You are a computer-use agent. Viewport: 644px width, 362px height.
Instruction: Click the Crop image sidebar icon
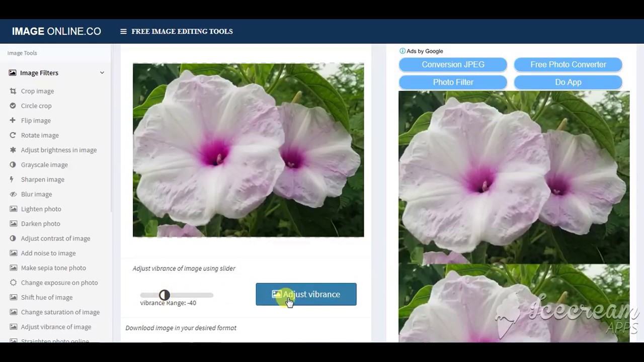coord(13,91)
